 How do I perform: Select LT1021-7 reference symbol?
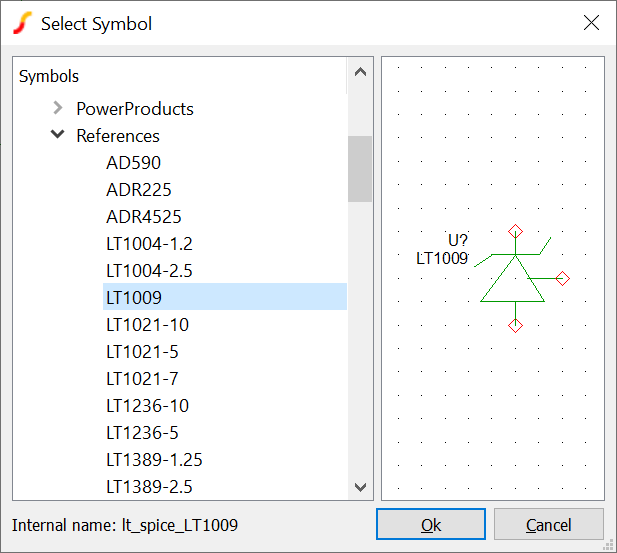[143, 378]
